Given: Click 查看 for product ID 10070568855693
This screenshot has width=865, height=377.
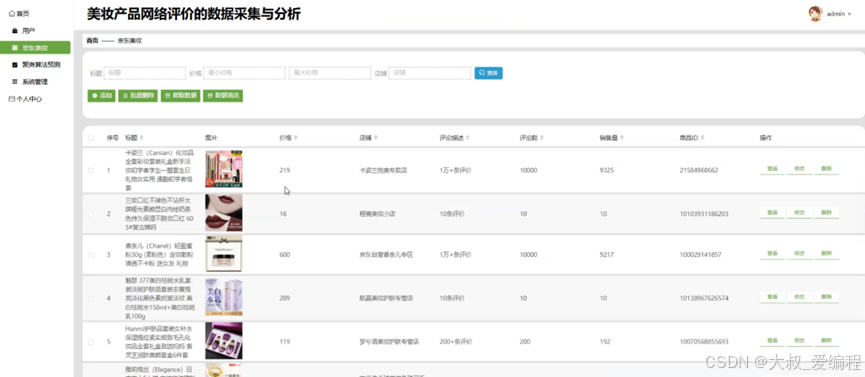Looking at the screenshot, I should (x=772, y=341).
